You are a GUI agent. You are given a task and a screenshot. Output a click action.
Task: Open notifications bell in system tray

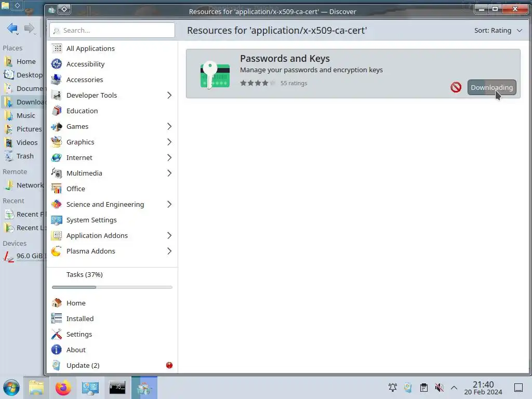coord(393,388)
